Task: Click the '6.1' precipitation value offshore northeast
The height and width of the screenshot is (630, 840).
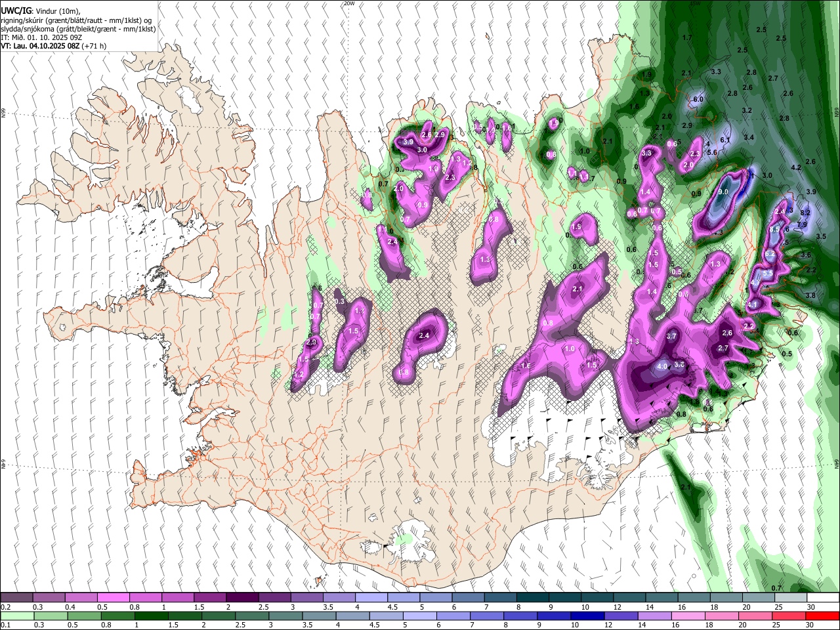Action: click(x=725, y=140)
